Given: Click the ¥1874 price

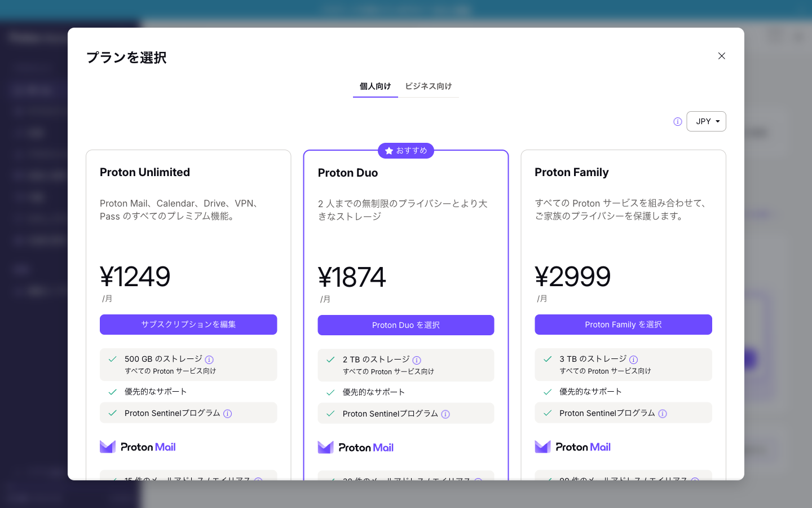Looking at the screenshot, I should coord(352,277).
